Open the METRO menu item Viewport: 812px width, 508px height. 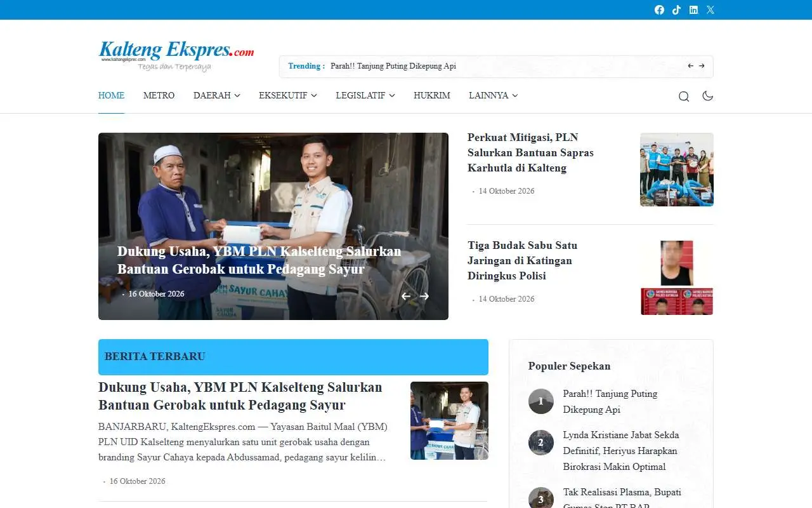click(159, 95)
